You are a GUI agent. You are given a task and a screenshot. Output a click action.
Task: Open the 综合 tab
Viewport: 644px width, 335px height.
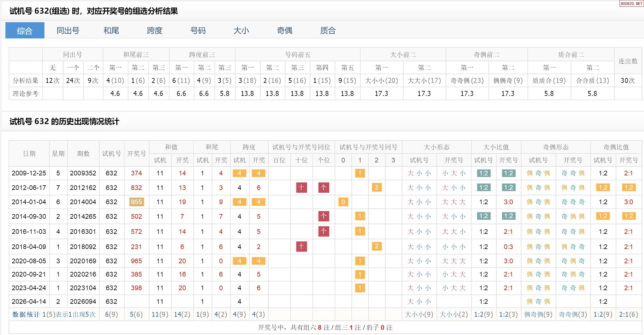click(x=25, y=31)
